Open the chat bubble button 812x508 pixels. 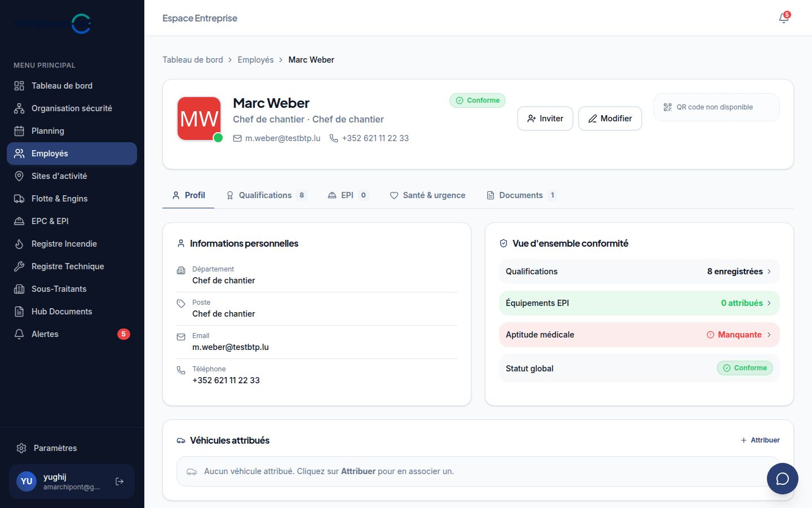tap(783, 479)
